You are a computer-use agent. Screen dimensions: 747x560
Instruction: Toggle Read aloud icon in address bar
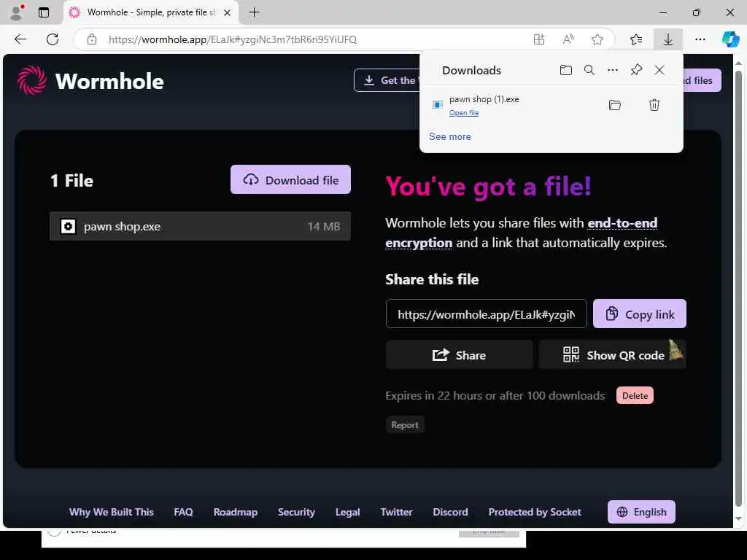coord(568,39)
